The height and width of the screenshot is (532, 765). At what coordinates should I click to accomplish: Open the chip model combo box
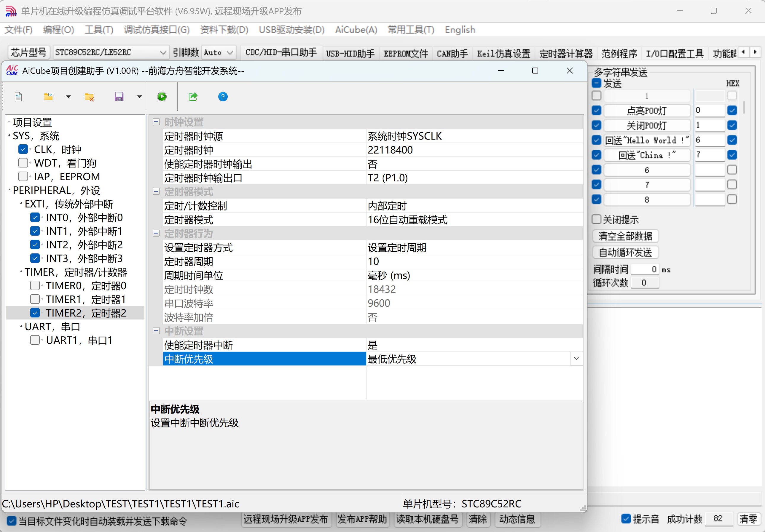pos(111,53)
